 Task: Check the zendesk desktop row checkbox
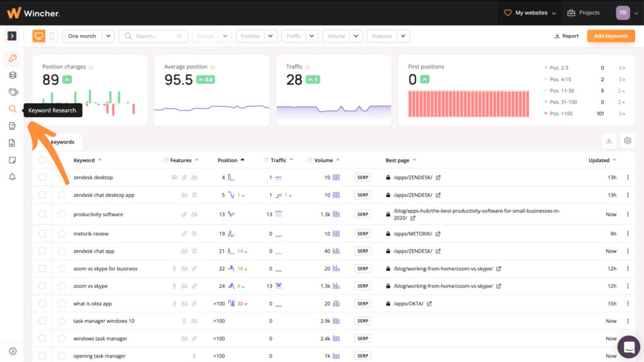pos(42,177)
